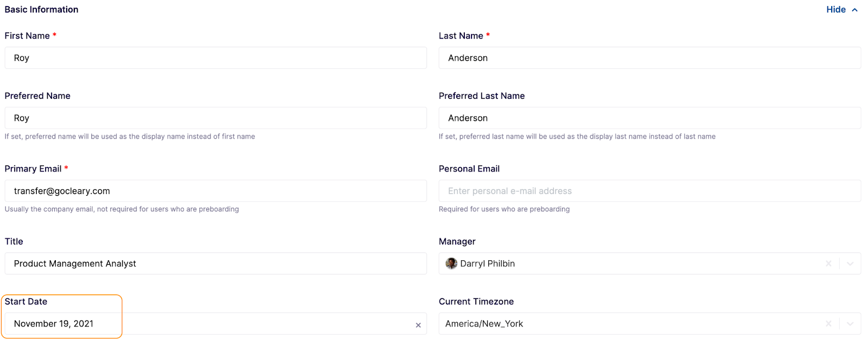Clear the Manager selection X icon
Screen dimensions: 868x340
(828, 264)
